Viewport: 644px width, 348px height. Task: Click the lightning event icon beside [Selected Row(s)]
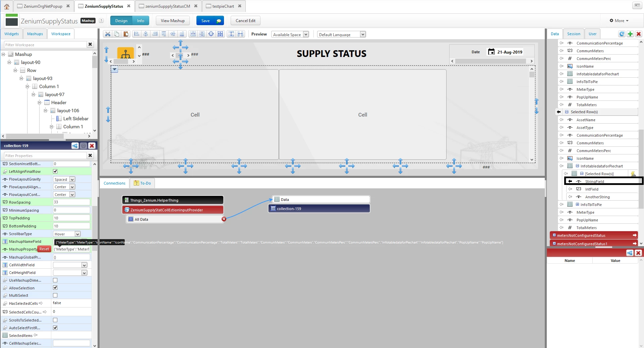[633, 173]
